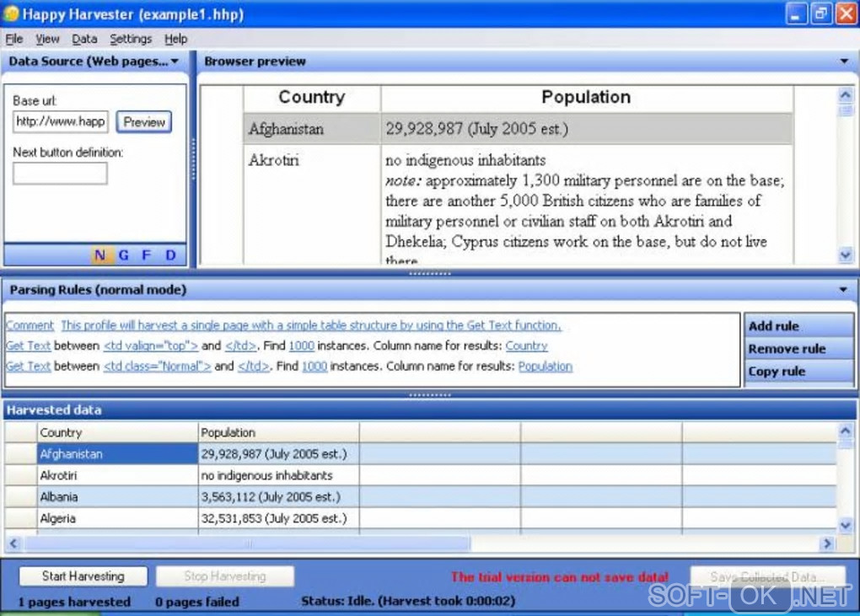Viewport: 860px width, 616px height.
Task: Edit the Country column name link
Action: coord(526,345)
